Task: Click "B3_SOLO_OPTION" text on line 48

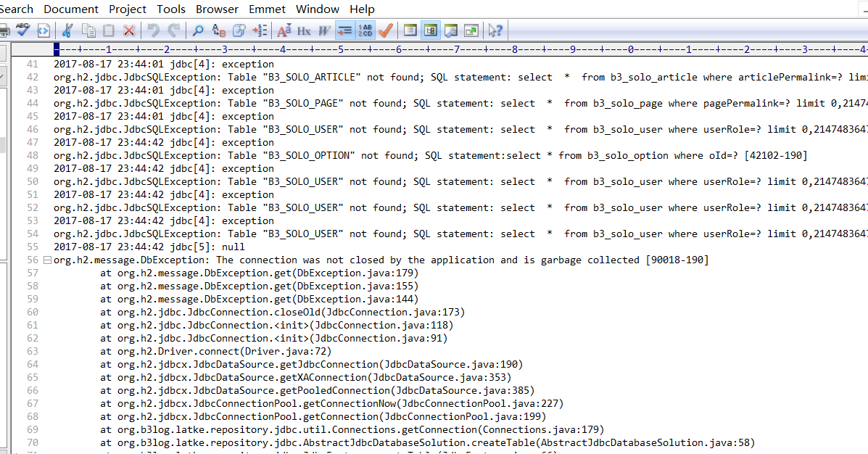Action: pyautogui.click(x=309, y=156)
